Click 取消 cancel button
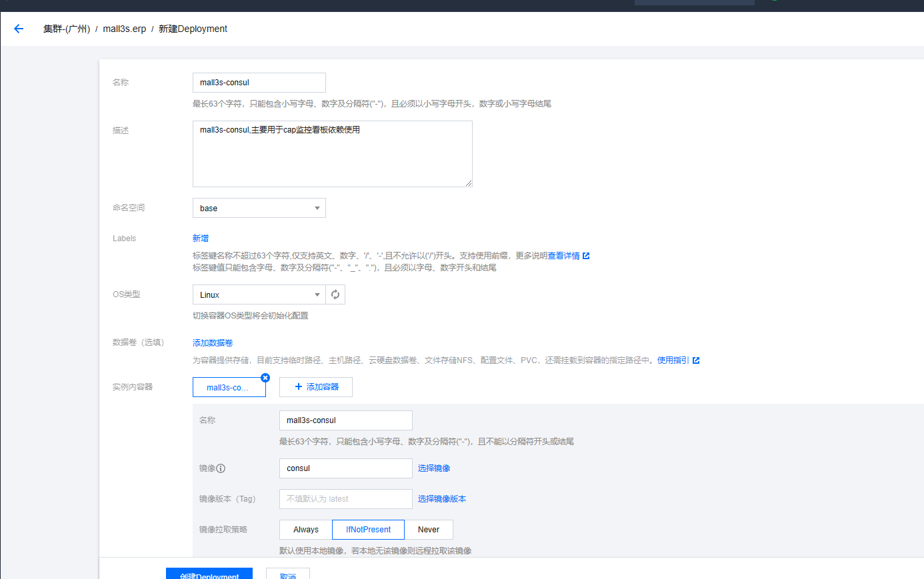Screen dimensions: 924x579 point(288,574)
